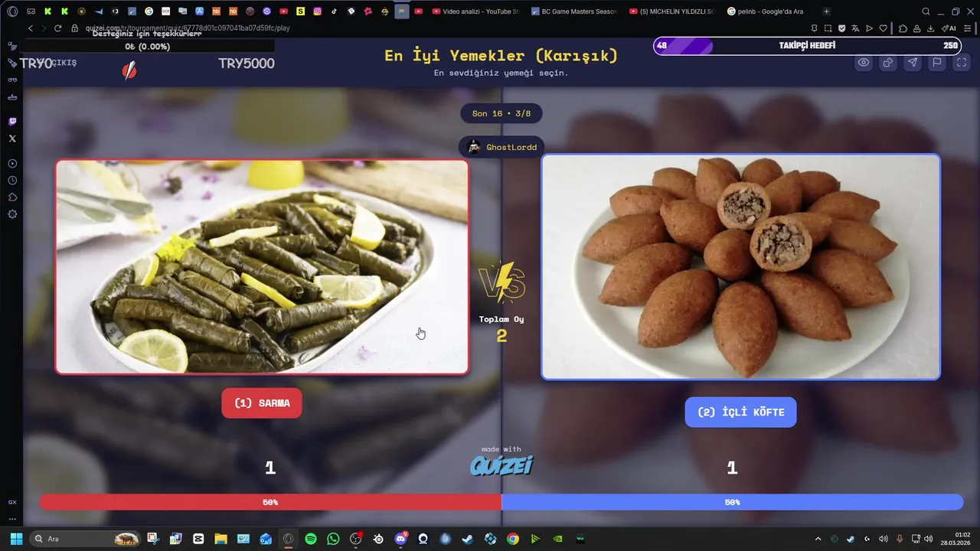Image resolution: width=980 pixels, height=551 pixels.
Task: Reload the page
Action: tap(57, 28)
